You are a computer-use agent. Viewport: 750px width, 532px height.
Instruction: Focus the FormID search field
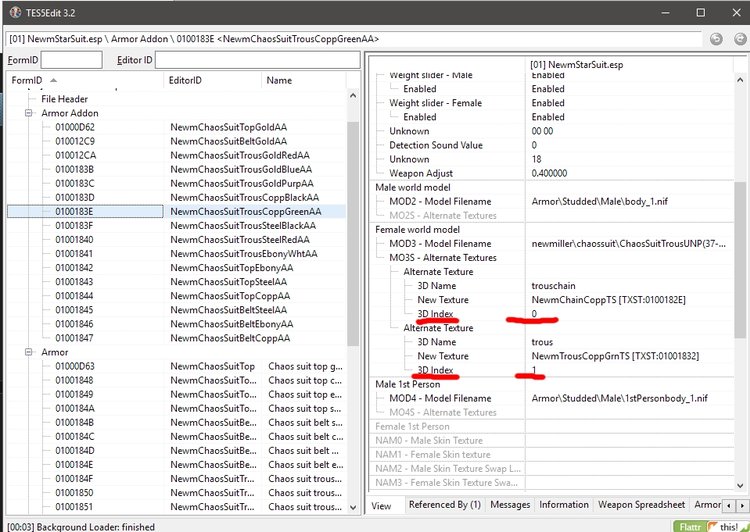coord(71,60)
